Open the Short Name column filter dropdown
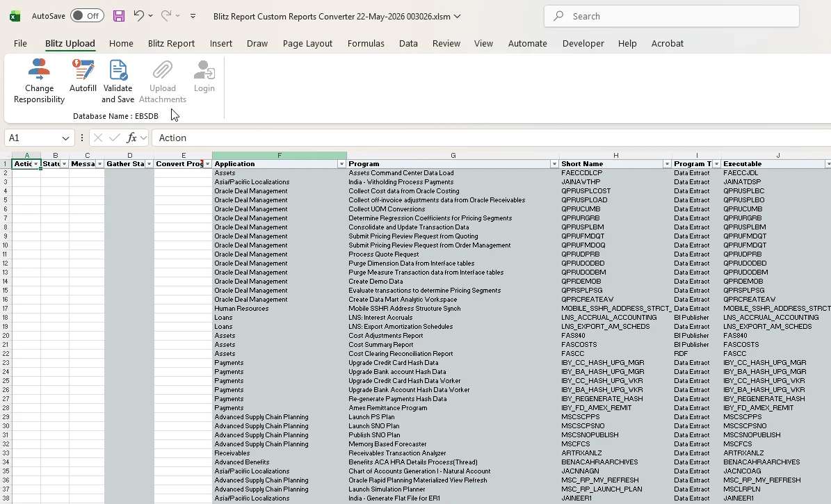831x504 pixels. pyautogui.click(x=668, y=164)
